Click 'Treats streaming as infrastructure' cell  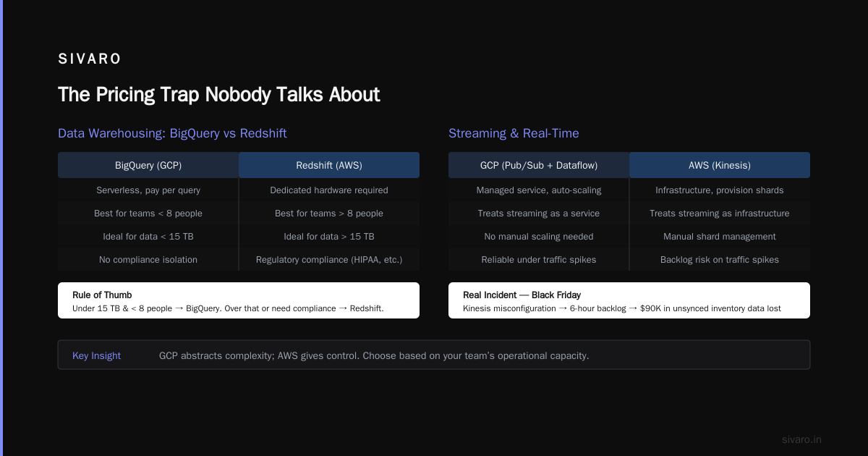click(720, 214)
